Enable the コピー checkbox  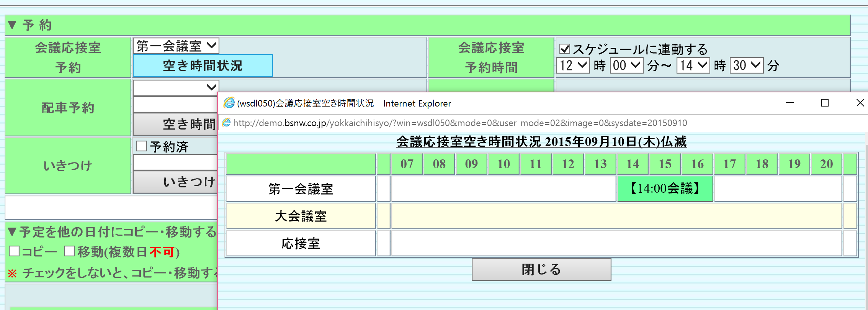[14, 251]
